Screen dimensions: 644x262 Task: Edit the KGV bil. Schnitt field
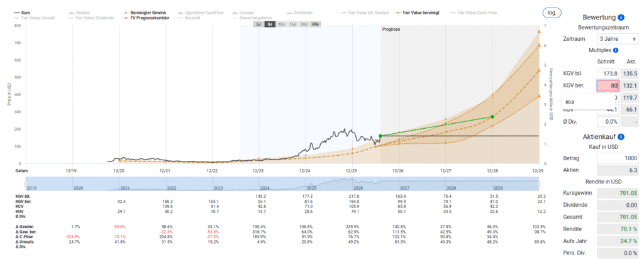608,74
